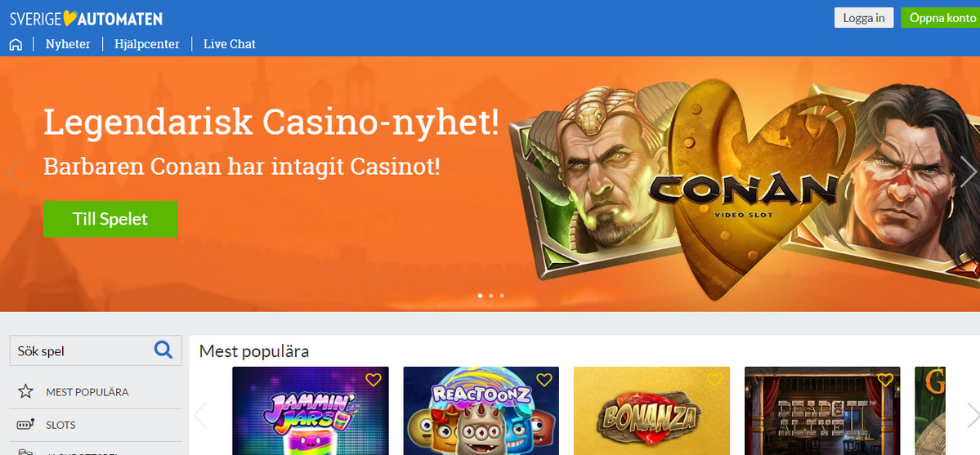This screenshot has width=980, height=455.
Task: Favorite the Jammin' Jars game heart
Action: click(374, 379)
